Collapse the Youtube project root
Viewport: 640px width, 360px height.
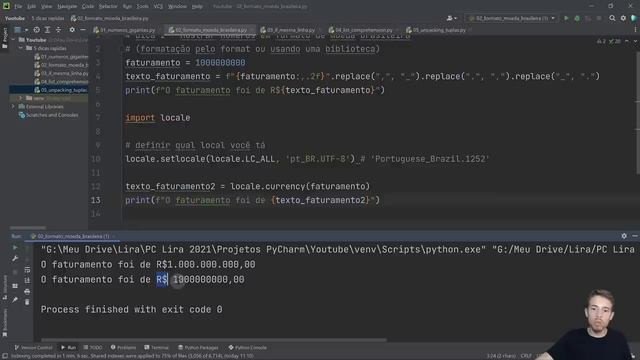(13, 40)
